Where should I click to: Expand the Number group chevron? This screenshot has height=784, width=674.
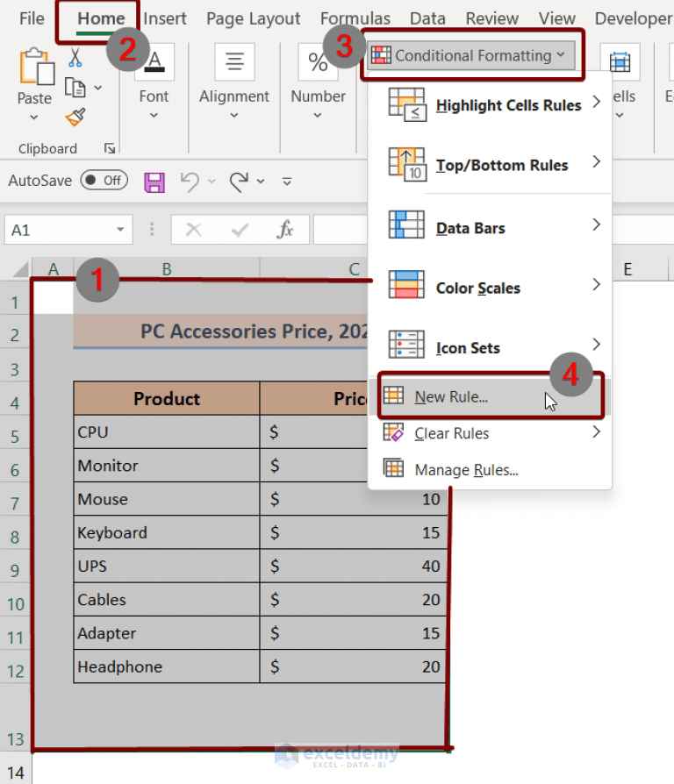coord(317,116)
